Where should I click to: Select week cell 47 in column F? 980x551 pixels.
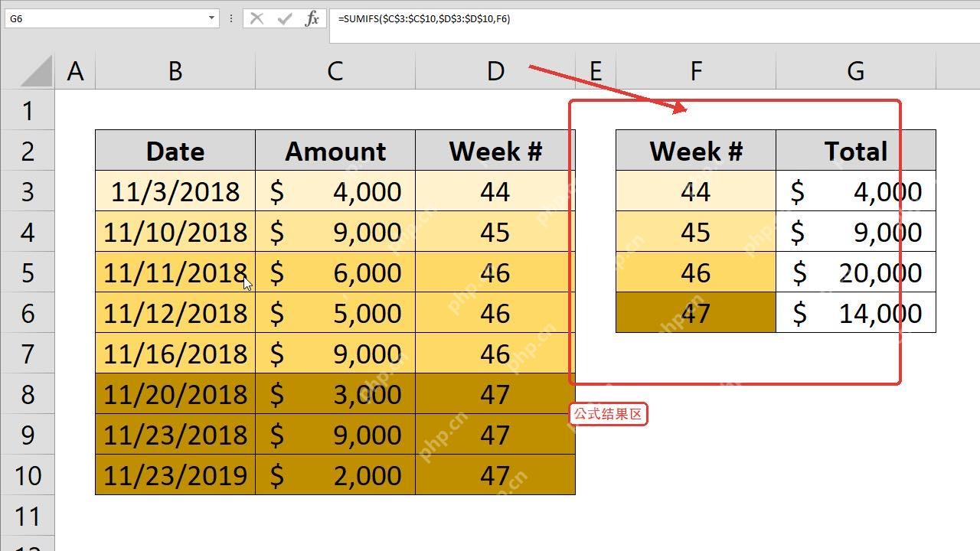696,313
